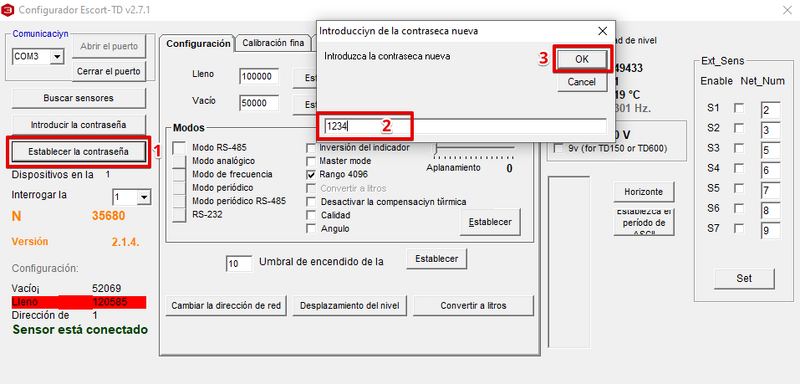The height and width of the screenshot is (384, 800).
Task: Select Modo periódico option
Action: (x=179, y=188)
